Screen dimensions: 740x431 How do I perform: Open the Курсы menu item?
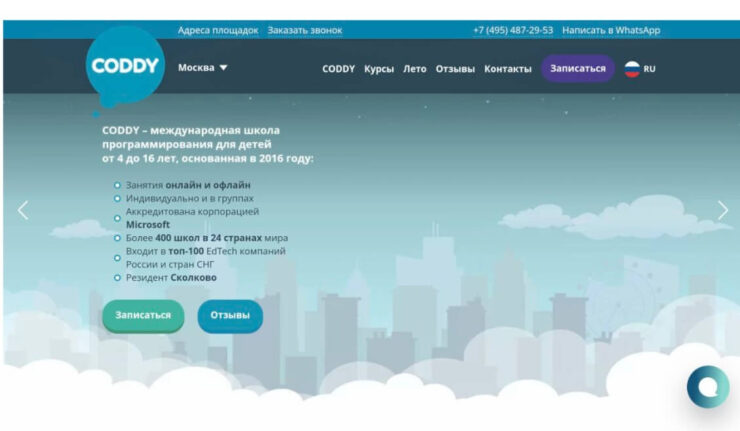point(379,69)
